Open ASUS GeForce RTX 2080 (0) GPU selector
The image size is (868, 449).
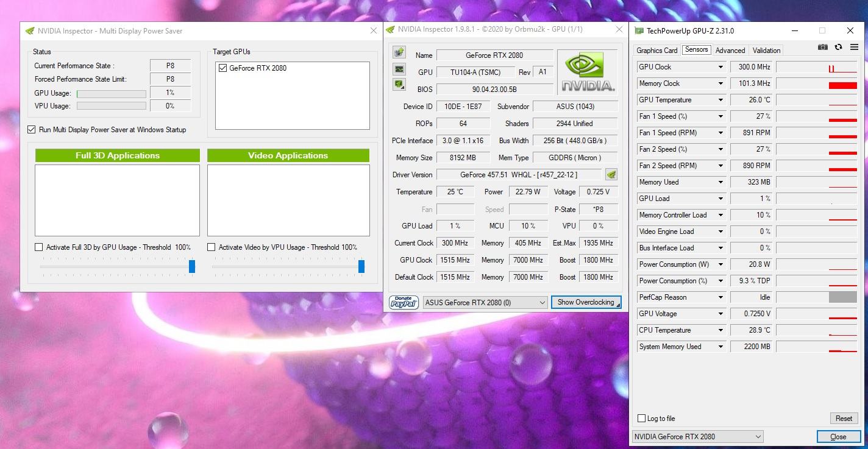[x=485, y=302]
